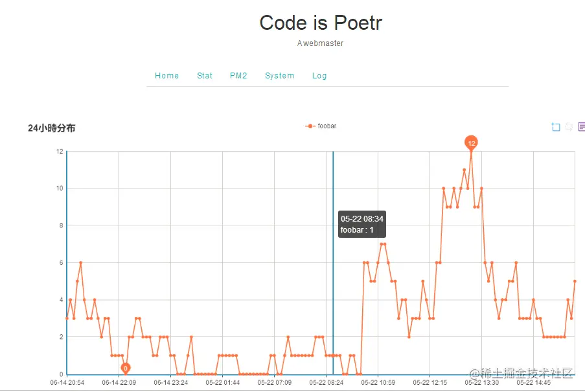
Task: Select the System nav link
Action: [279, 76]
